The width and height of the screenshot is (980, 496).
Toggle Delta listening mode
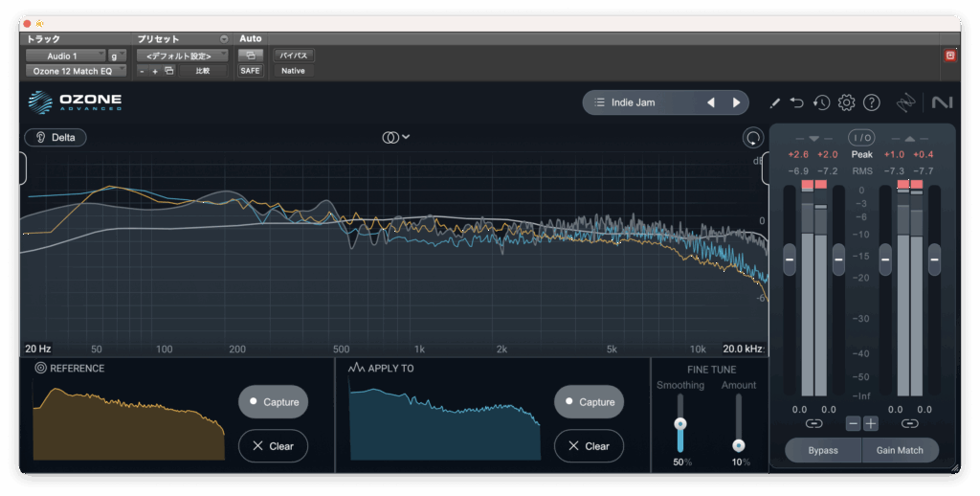pos(56,137)
